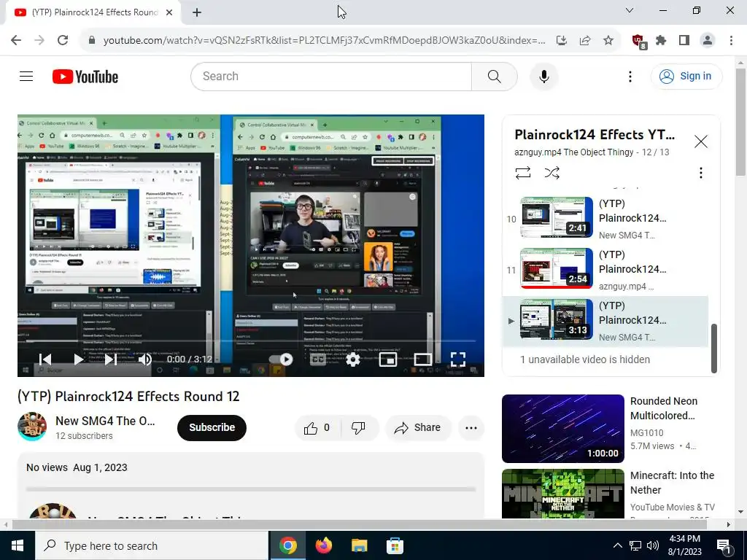This screenshot has width=747, height=560.
Task: Open the YouTube hamburger guide menu
Action: 26,76
